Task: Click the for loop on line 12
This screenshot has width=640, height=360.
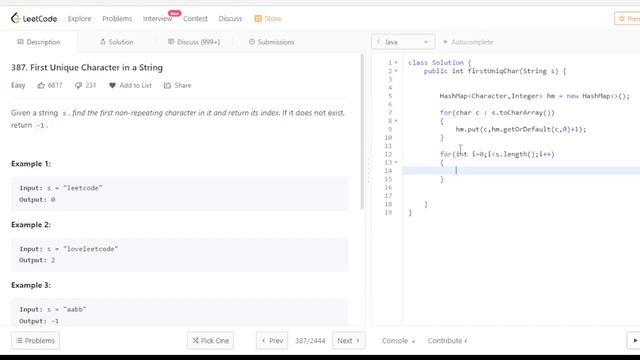Action: 497,154
